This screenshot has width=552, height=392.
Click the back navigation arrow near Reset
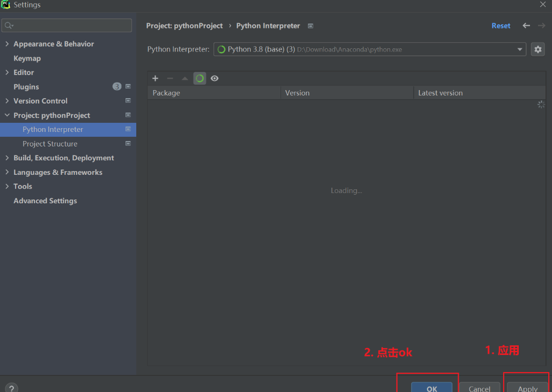[526, 25]
